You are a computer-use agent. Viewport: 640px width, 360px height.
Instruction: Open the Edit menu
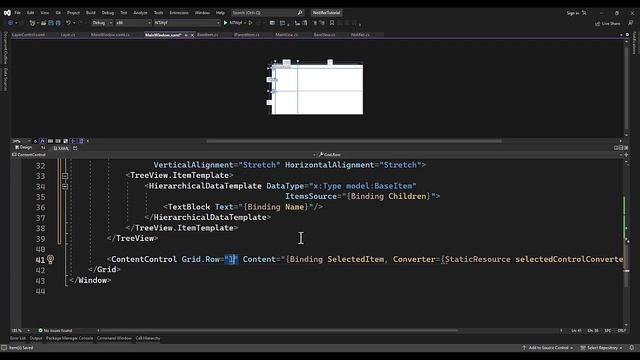(30, 13)
